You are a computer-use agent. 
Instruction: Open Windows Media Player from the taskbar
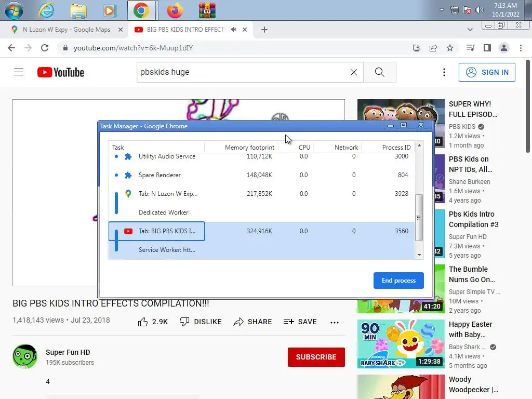109,11
